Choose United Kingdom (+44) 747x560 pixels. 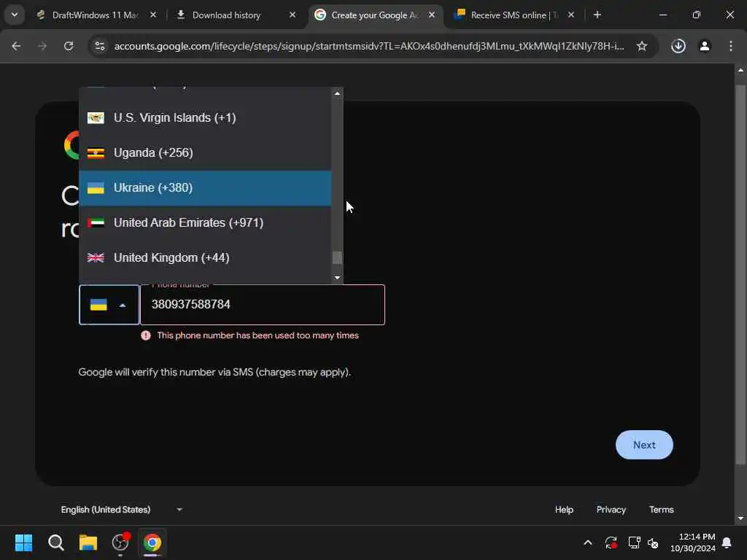point(205,258)
